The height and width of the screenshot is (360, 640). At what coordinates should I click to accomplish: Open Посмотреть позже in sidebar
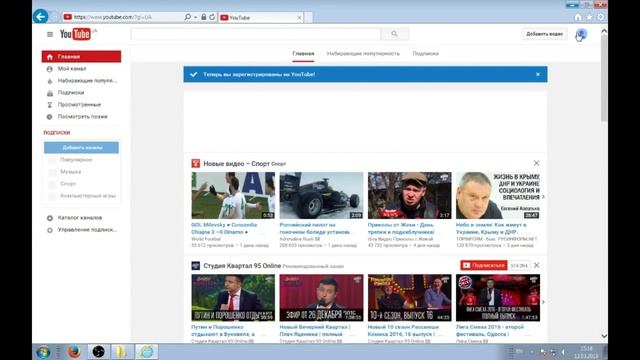[x=81, y=116]
